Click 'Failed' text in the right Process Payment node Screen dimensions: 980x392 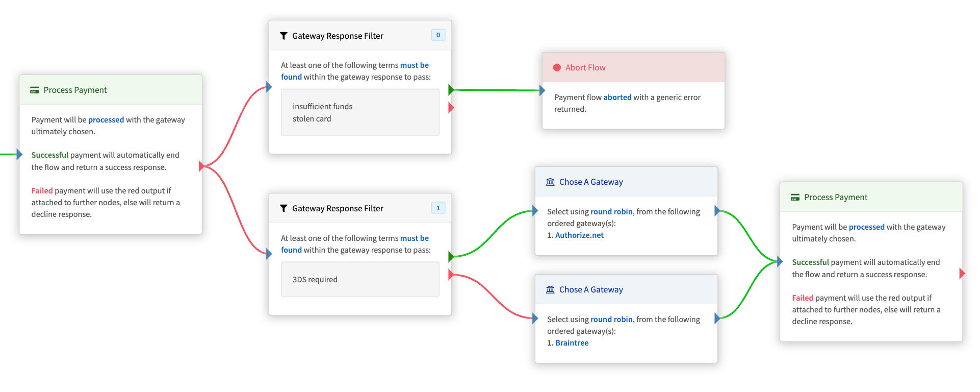point(803,298)
